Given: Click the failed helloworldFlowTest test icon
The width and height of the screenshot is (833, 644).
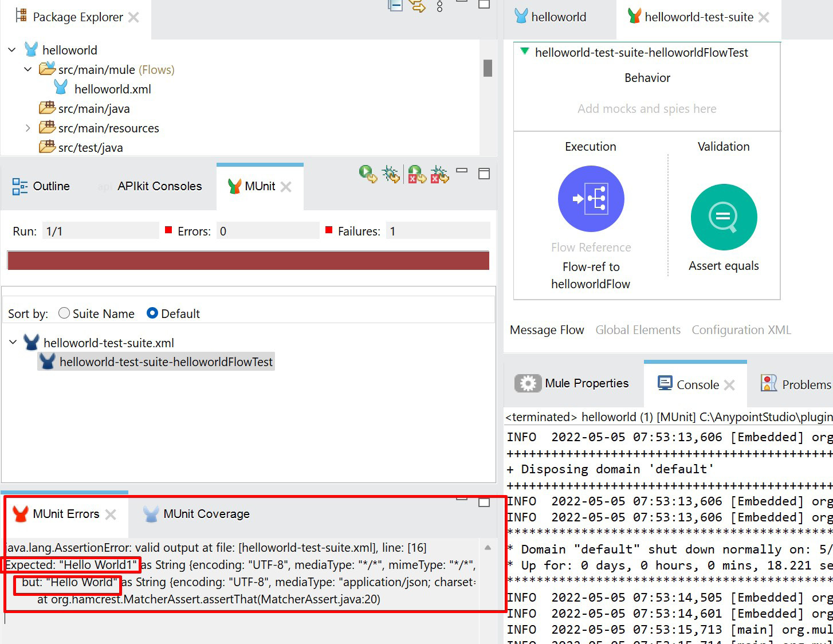Looking at the screenshot, I should tap(48, 362).
